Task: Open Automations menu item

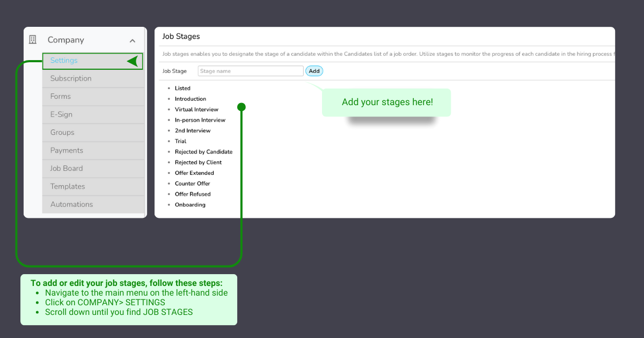Action: 71,204
